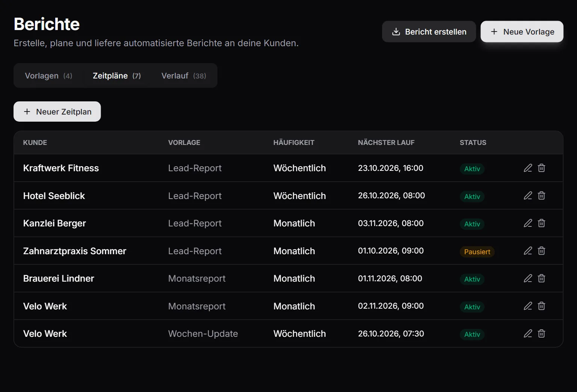Add a Neuer Zeitplan
This screenshot has width=577, height=392.
57,112
